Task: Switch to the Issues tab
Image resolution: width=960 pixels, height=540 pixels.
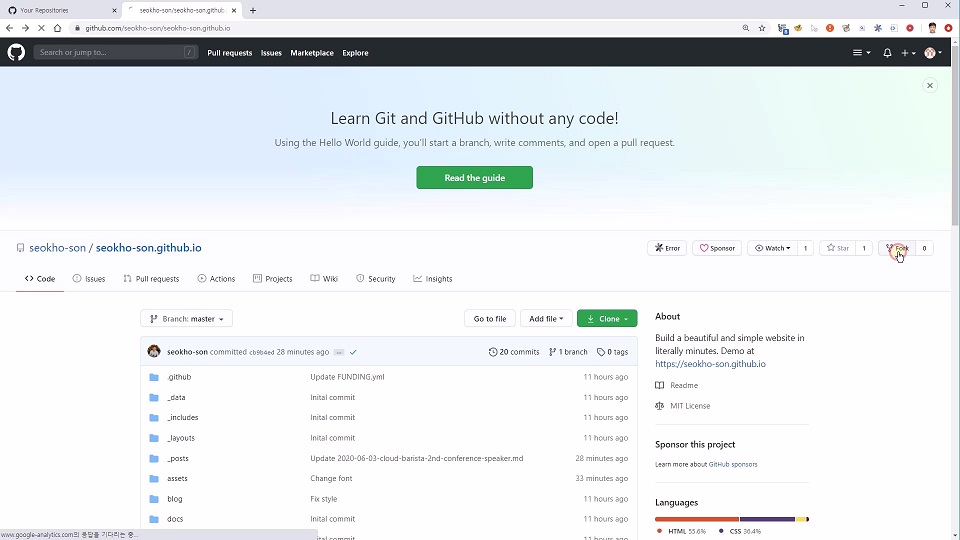Action: [x=89, y=279]
